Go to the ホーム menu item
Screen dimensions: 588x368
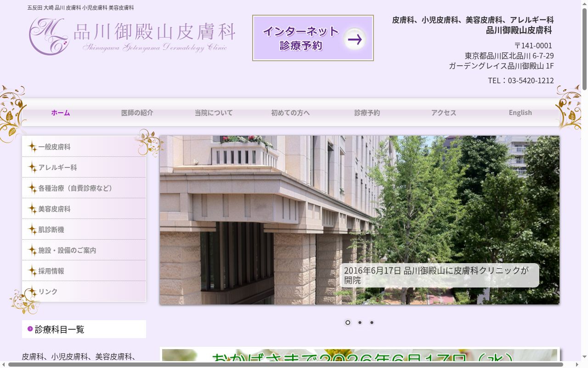click(61, 113)
